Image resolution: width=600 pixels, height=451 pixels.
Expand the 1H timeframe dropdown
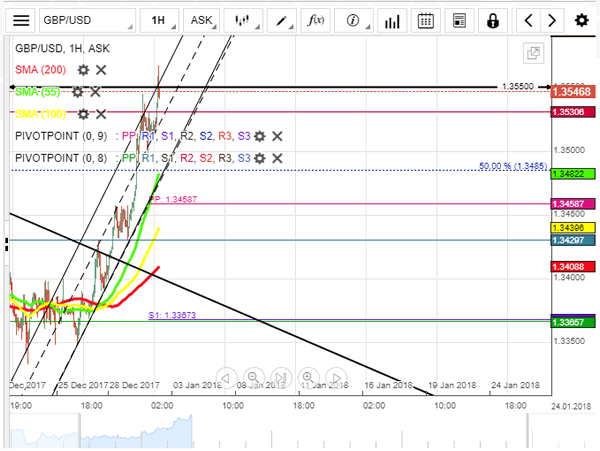(158, 20)
